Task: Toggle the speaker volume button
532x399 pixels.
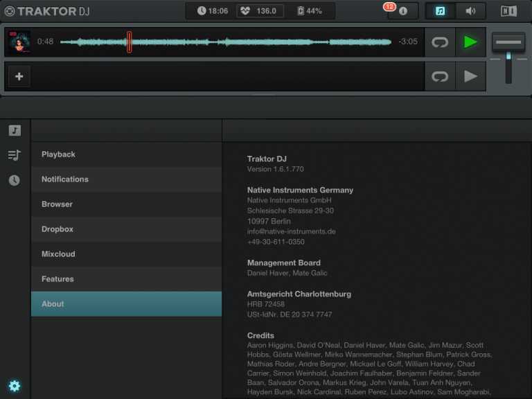Action: (x=470, y=11)
